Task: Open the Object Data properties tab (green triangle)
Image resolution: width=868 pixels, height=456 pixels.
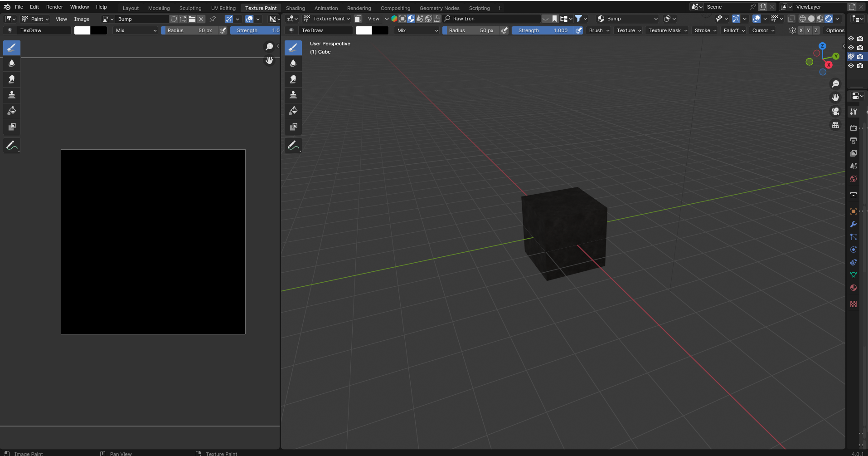Action: 853,275
